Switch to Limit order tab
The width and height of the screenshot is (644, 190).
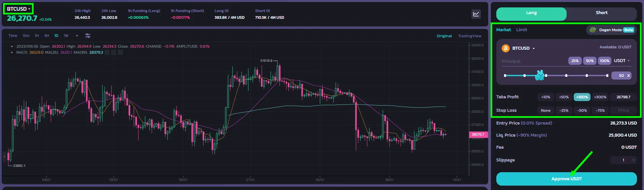pyautogui.click(x=522, y=30)
